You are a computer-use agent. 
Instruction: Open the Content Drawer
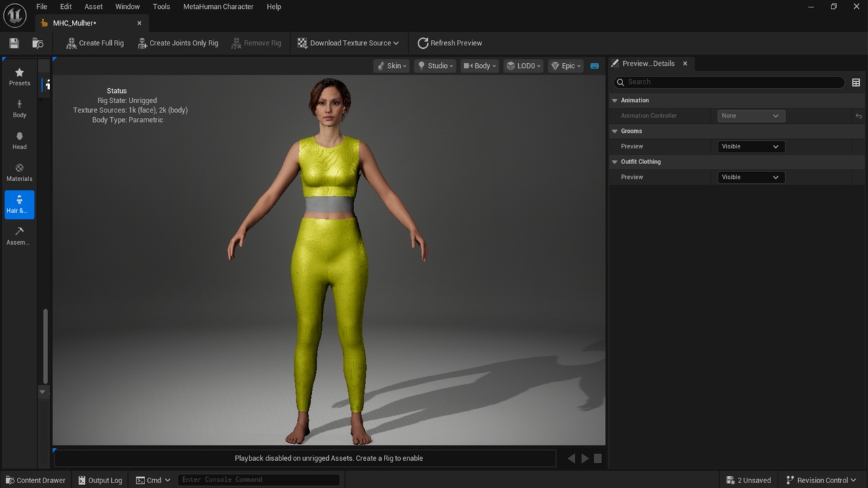click(x=35, y=480)
